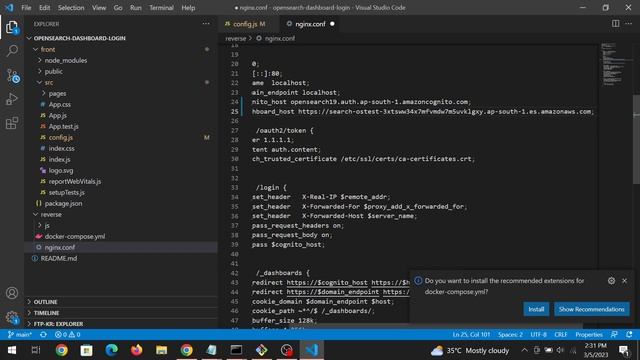This screenshot has width=640, height=360.
Task: Open Task View on the taskbar
Action: click(x=36, y=350)
